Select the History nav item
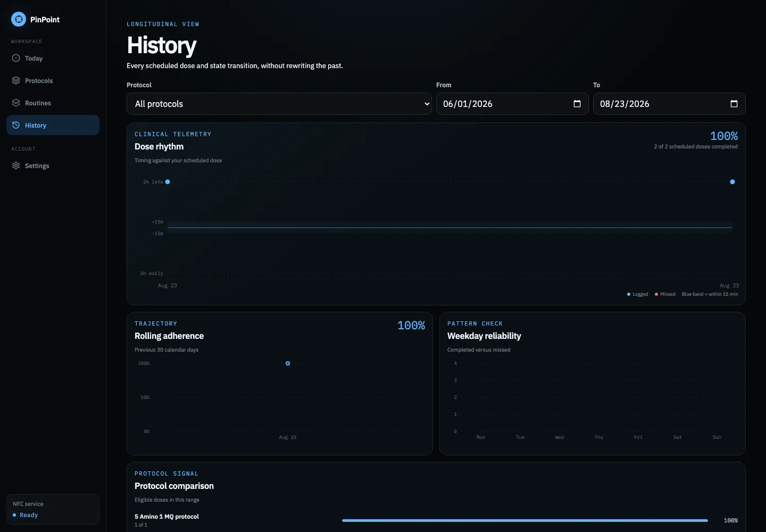This screenshot has width=766, height=532. coord(53,125)
